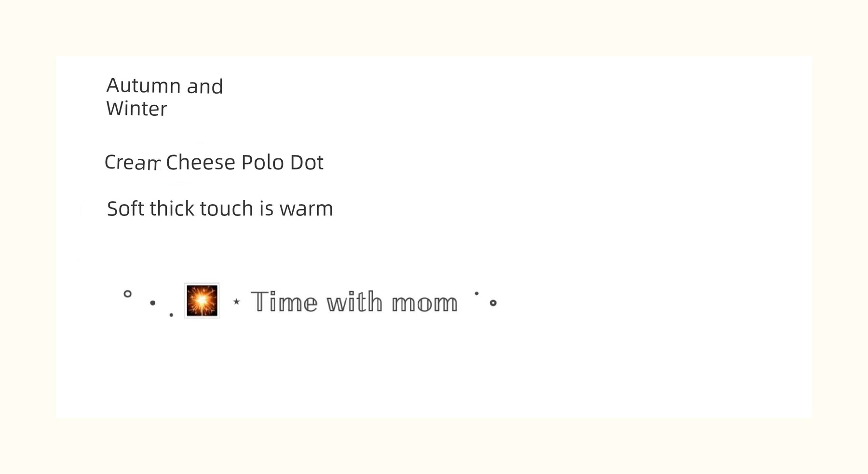
Task: Select the word Cream
Action: coord(132,163)
